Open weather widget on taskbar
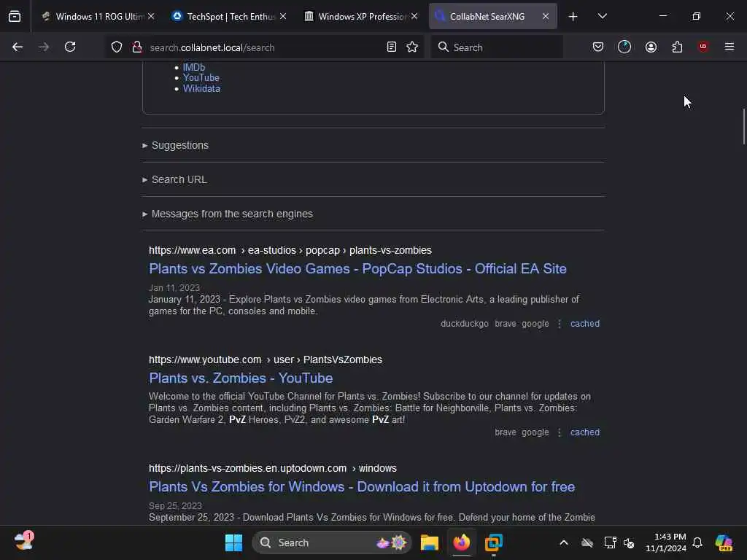Viewport: 747px width, 560px height. 24,542
